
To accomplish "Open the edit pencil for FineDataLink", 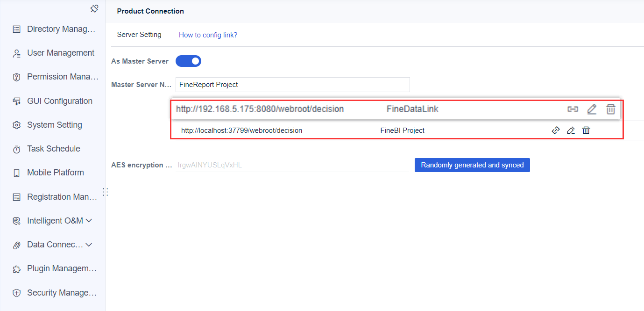I will [x=592, y=109].
